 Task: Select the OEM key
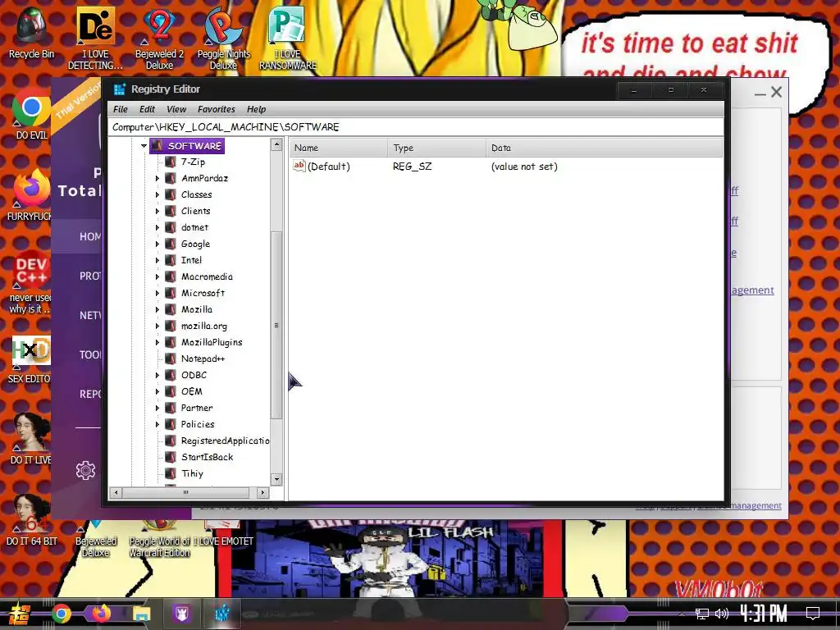(191, 391)
